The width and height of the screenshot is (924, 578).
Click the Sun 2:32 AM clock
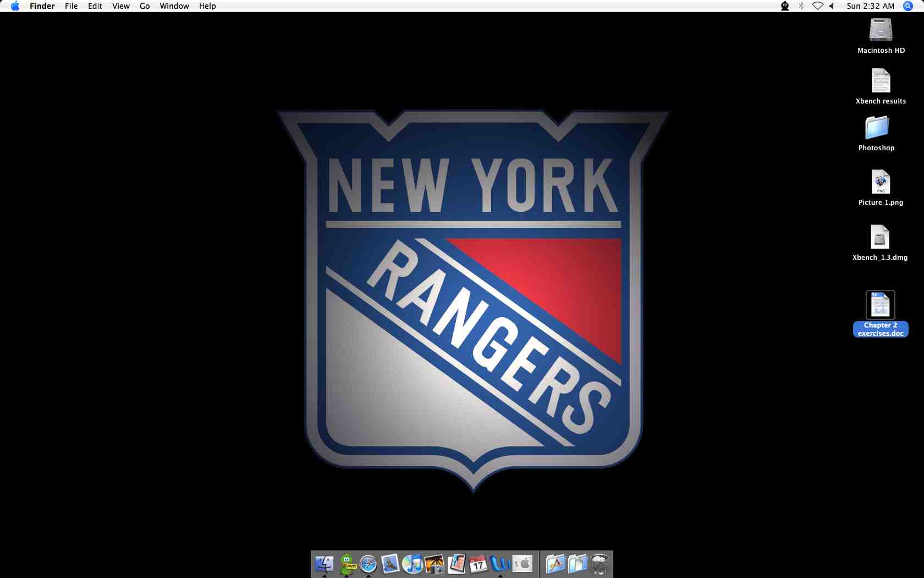[x=871, y=6]
